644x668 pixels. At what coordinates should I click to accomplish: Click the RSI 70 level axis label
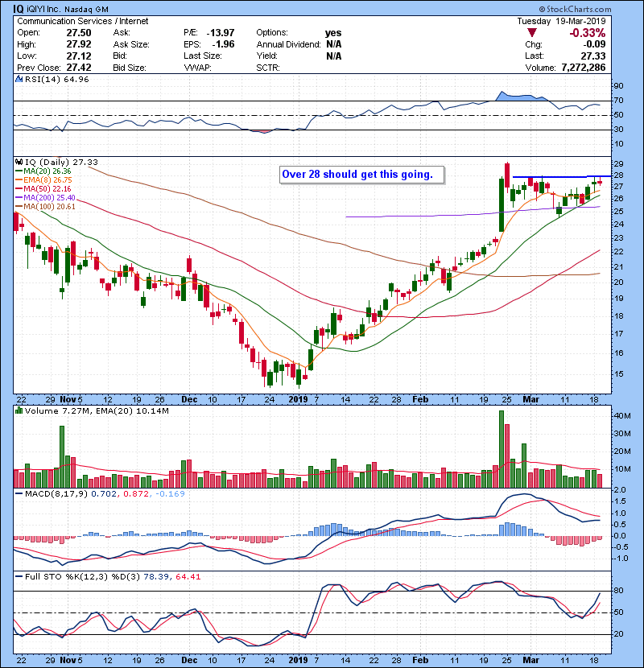(618, 101)
